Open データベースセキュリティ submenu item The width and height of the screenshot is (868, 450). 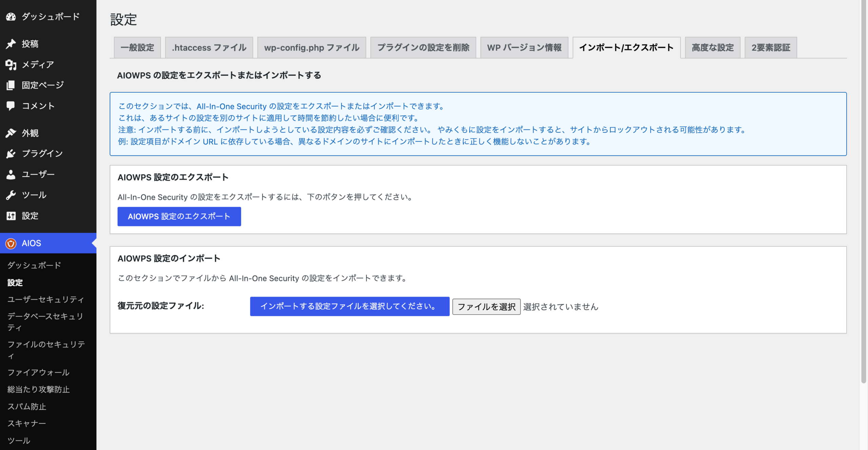click(x=46, y=322)
